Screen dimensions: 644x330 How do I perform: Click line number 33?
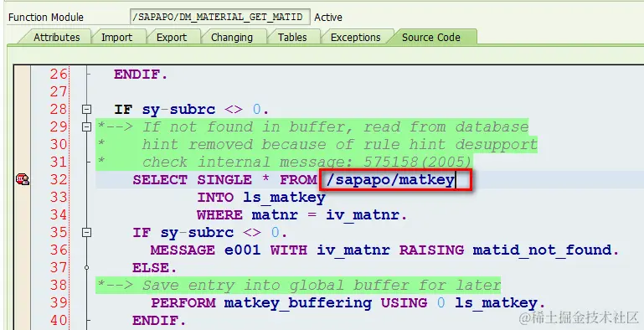58,198
